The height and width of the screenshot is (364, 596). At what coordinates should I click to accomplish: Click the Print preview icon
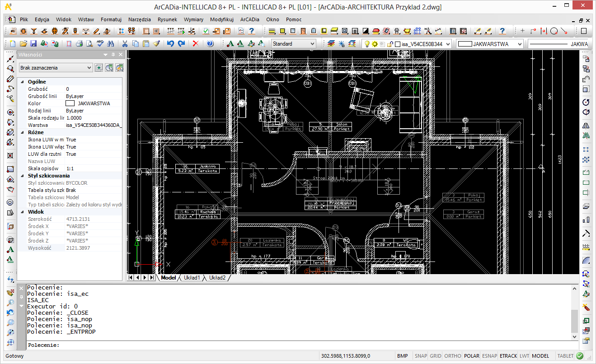pyautogui.click(x=89, y=44)
